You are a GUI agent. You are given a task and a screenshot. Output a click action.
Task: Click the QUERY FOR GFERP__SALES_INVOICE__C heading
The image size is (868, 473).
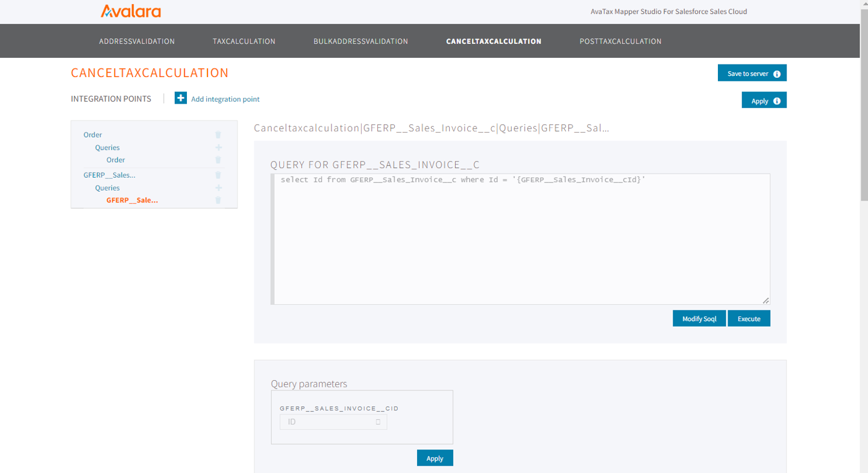(375, 165)
